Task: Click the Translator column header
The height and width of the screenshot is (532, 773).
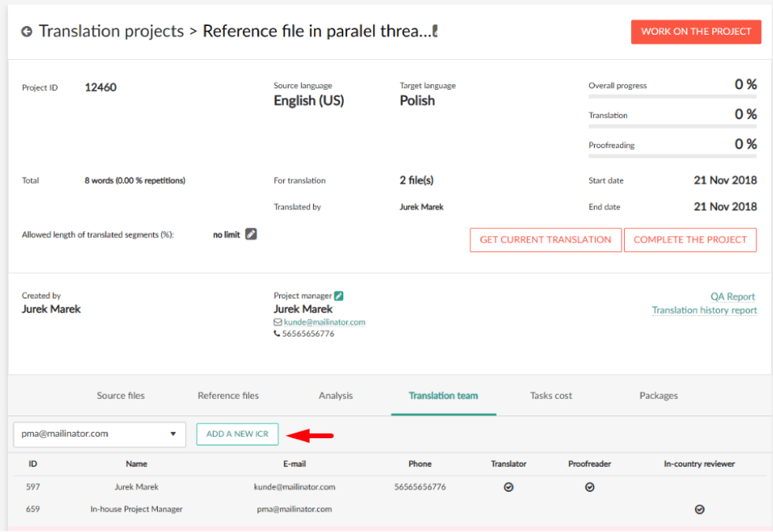Action: tap(509, 464)
